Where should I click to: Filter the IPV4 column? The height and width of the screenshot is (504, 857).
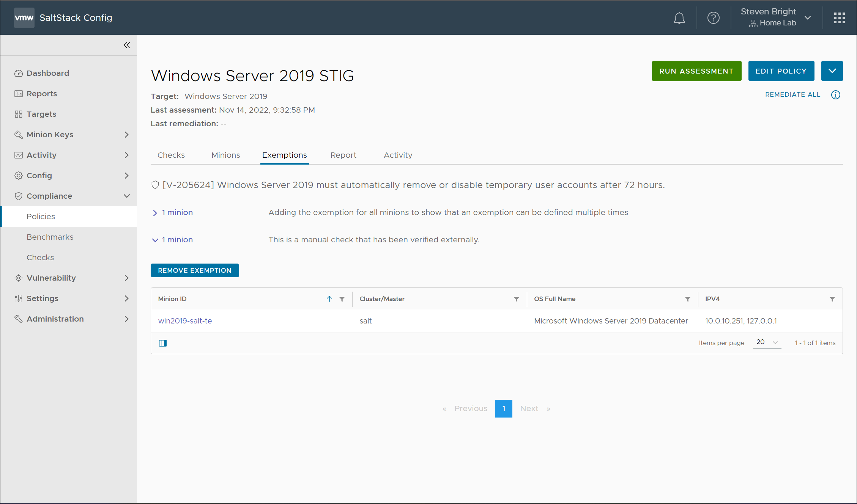pos(832,299)
